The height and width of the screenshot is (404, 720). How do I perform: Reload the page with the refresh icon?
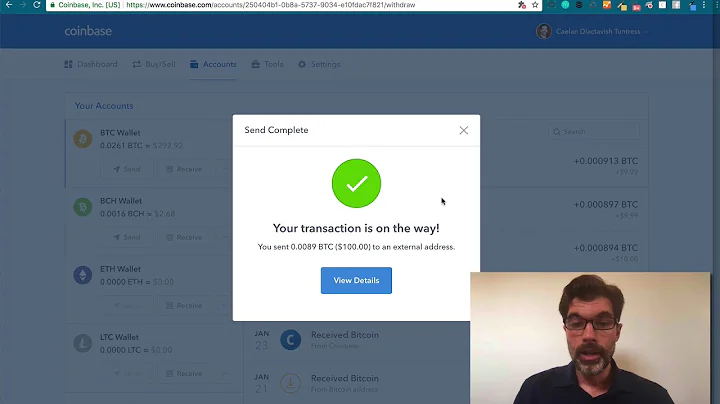coord(37,5)
